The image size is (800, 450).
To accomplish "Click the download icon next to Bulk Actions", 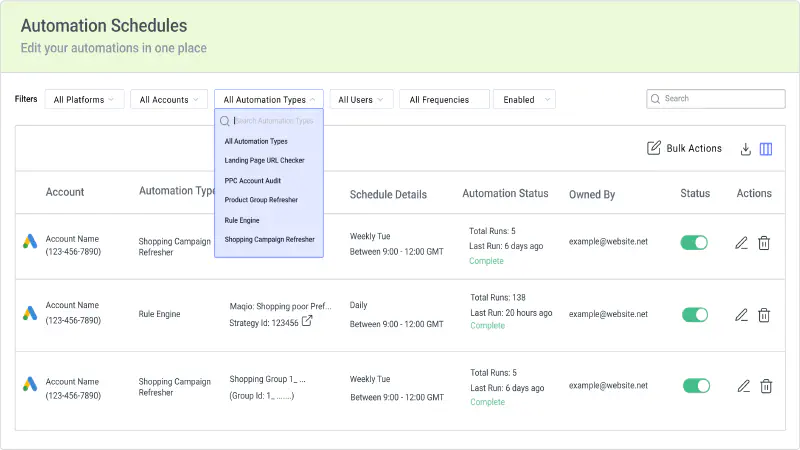I will pos(745,149).
